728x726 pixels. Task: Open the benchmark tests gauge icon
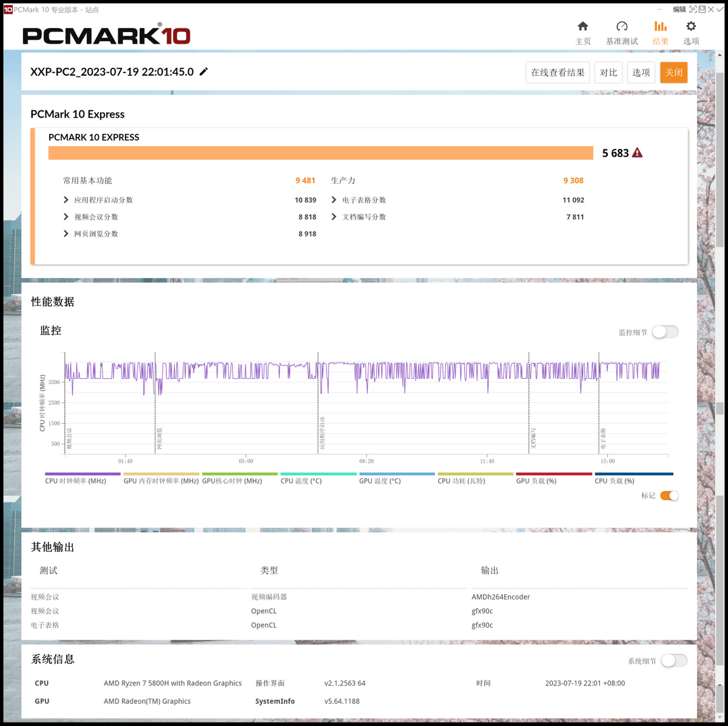[x=622, y=26]
